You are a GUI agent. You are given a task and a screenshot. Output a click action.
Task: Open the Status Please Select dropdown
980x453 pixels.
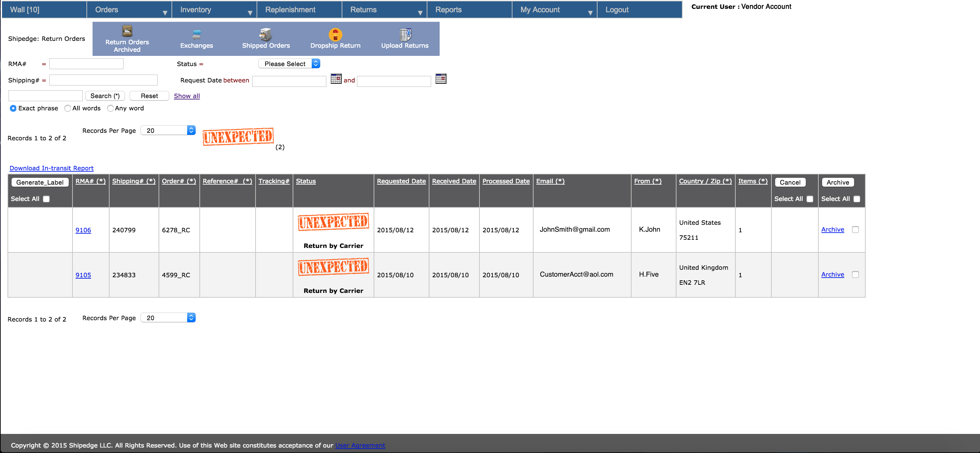click(289, 64)
